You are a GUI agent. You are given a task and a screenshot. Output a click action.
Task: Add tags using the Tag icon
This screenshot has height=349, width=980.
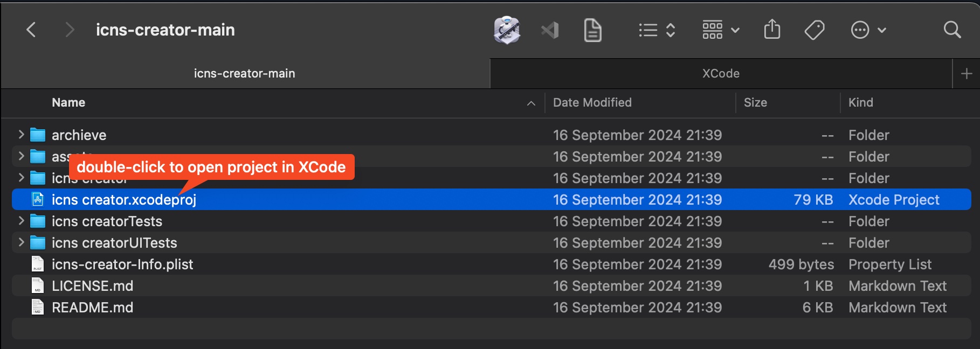click(x=814, y=30)
